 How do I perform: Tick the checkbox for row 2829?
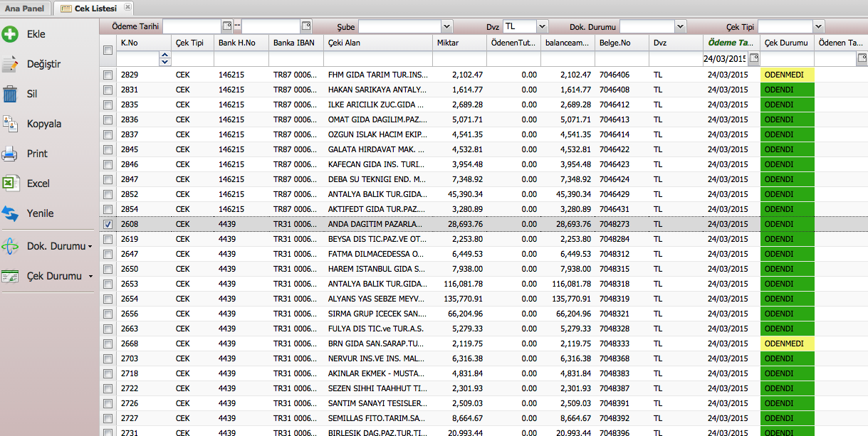108,75
